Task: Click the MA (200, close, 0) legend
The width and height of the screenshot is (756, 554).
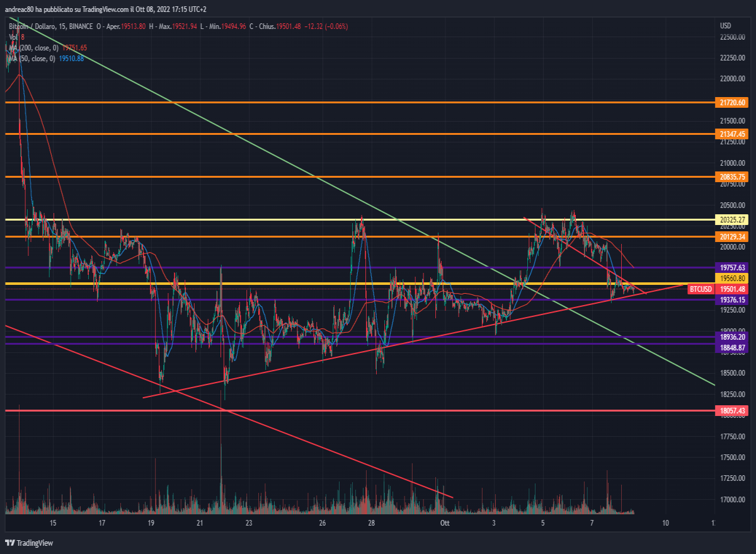Action: coord(47,48)
